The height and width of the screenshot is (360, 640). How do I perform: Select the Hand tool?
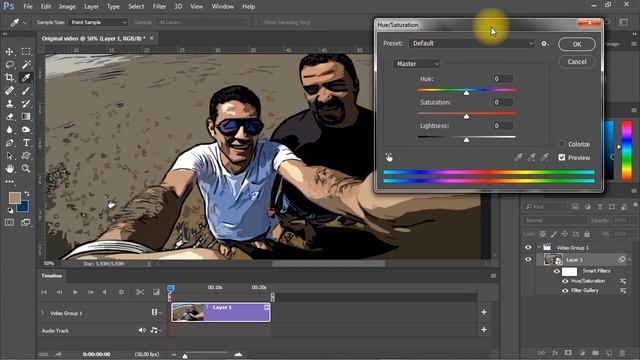pyautogui.click(x=9, y=168)
